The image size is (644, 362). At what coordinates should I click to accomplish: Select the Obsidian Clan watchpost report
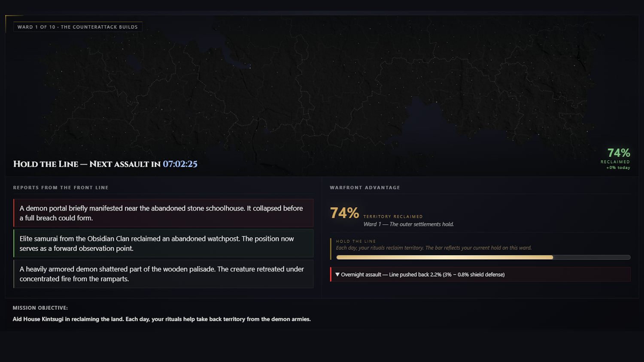(163, 243)
